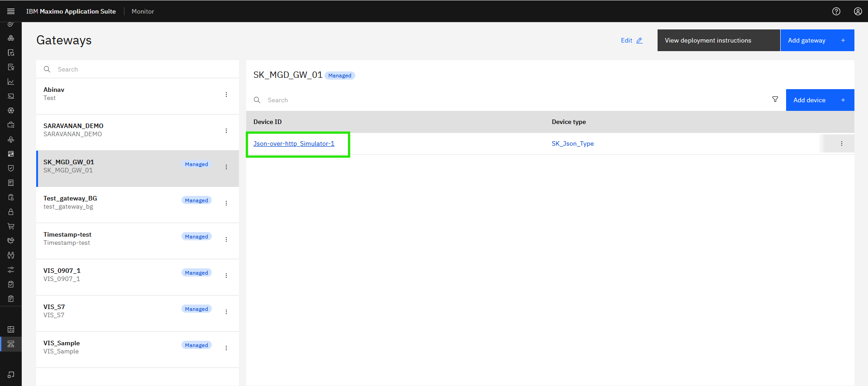Click the hierarchy nodes sidebar icon

(11, 139)
